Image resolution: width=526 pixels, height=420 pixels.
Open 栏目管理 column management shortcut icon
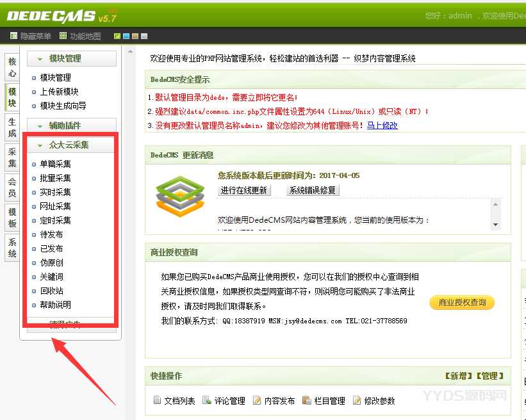(x=307, y=401)
